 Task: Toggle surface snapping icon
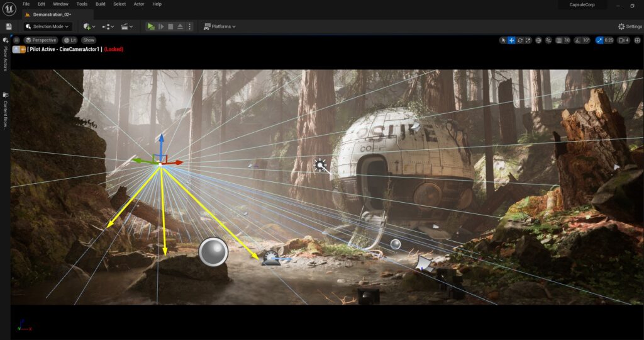pyautogui.click(x=548, y=40)
